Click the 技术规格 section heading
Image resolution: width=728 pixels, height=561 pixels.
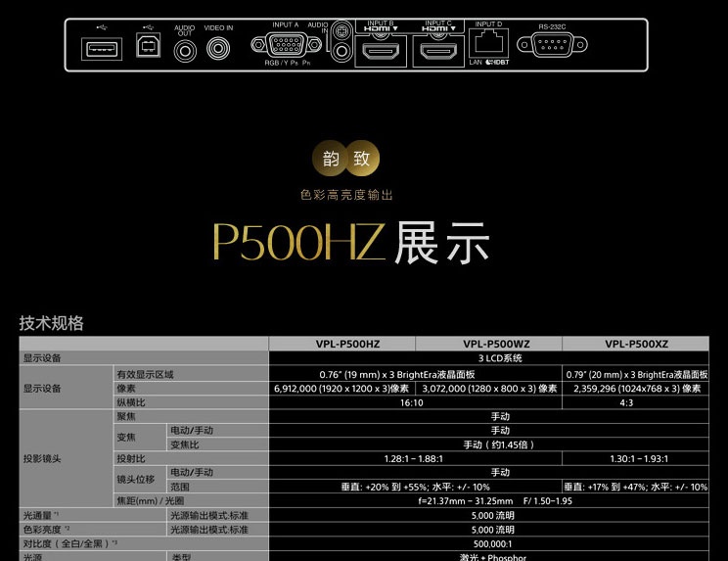pos(52,323)
